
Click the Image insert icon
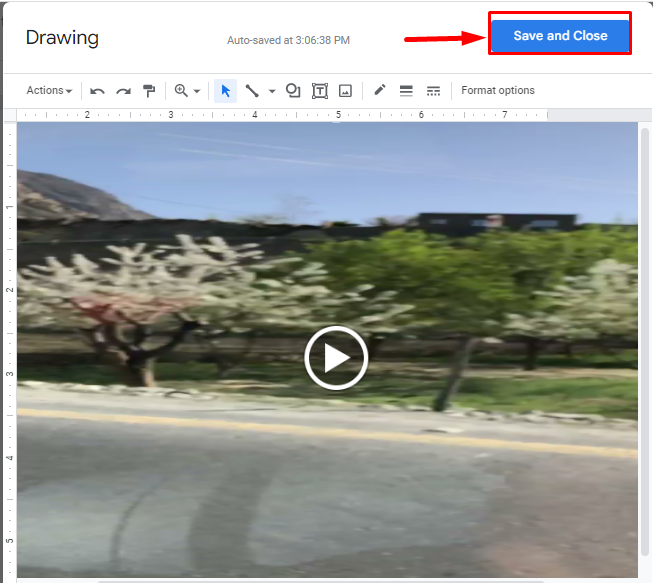345,91
